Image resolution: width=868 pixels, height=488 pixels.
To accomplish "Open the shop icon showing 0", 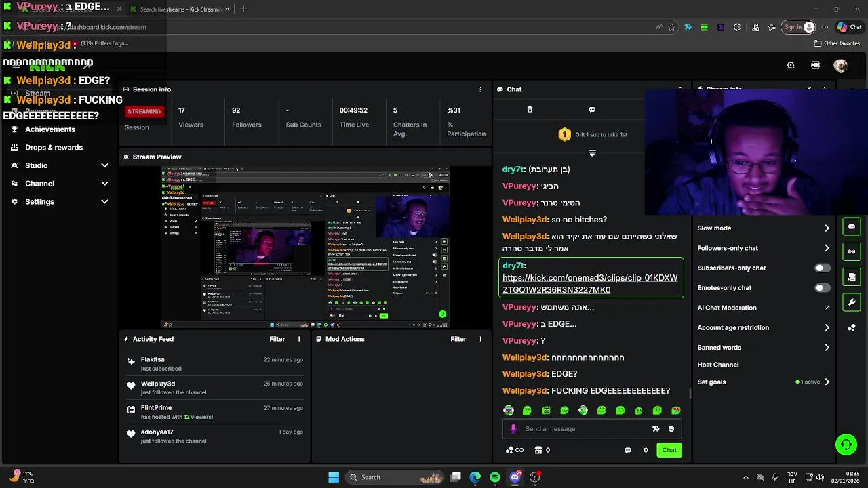I will pos(542,450).
